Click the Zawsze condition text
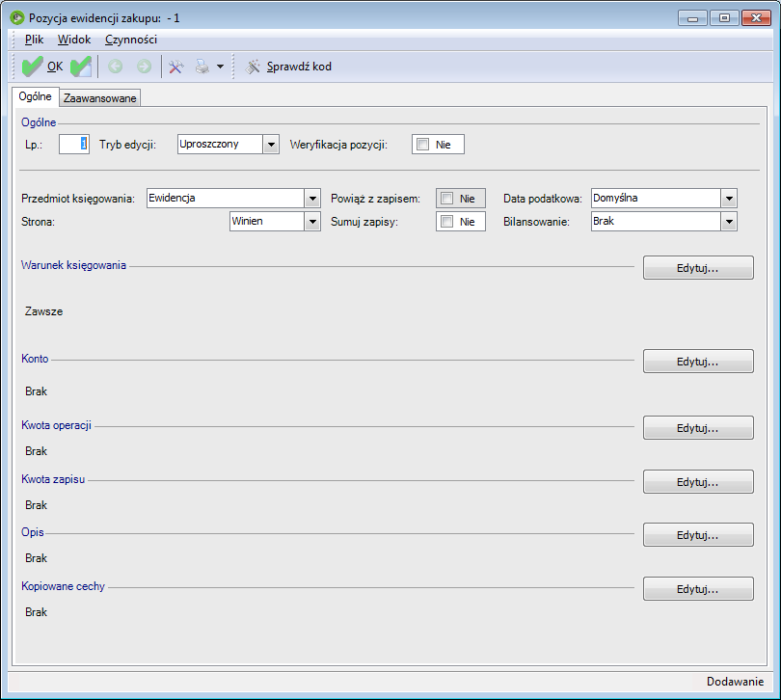 pyautogui.click(x=43, y=311)
